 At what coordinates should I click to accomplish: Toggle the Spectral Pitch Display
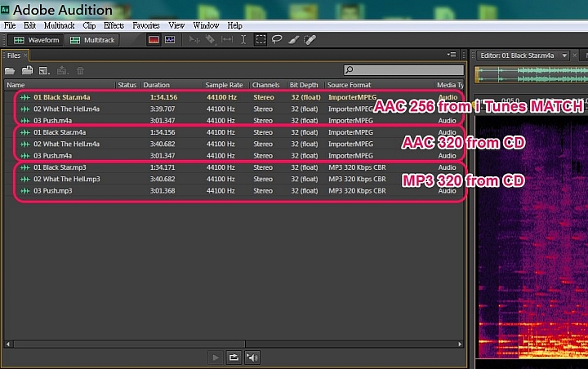tap(170, 40)
